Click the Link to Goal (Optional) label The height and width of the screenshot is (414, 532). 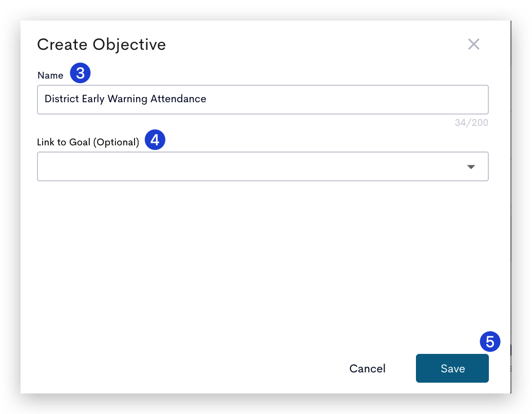88,142
